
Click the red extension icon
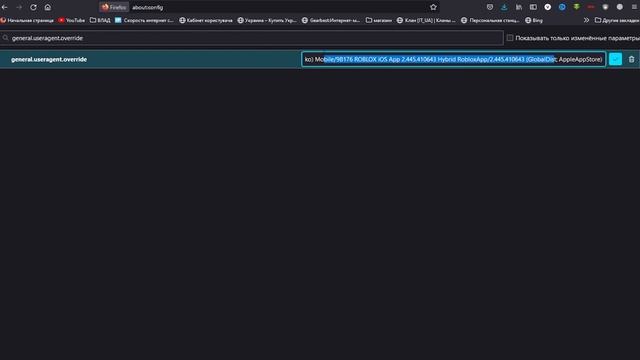click(591, 7)
